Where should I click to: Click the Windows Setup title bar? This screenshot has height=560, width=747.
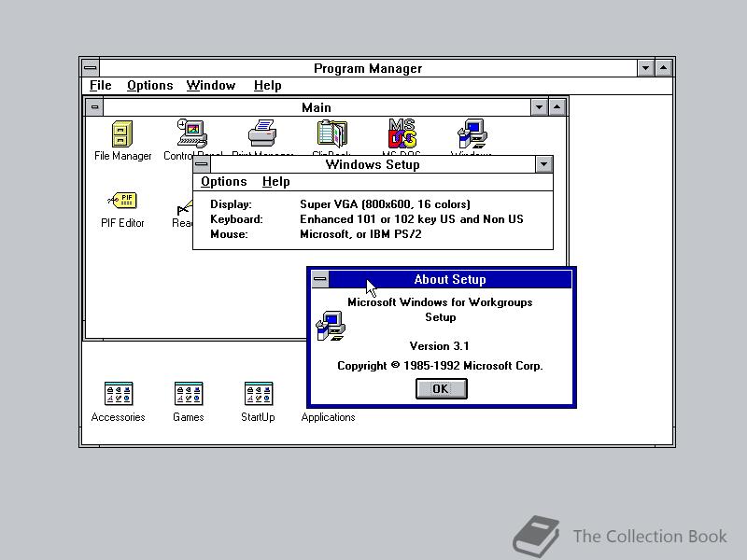[x=373, y=164]
